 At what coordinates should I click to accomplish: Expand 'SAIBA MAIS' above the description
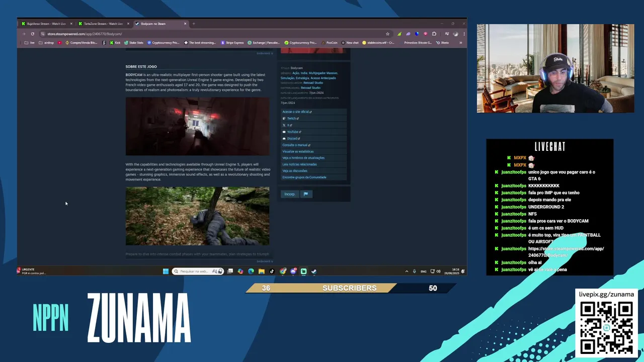pos(265,53)
